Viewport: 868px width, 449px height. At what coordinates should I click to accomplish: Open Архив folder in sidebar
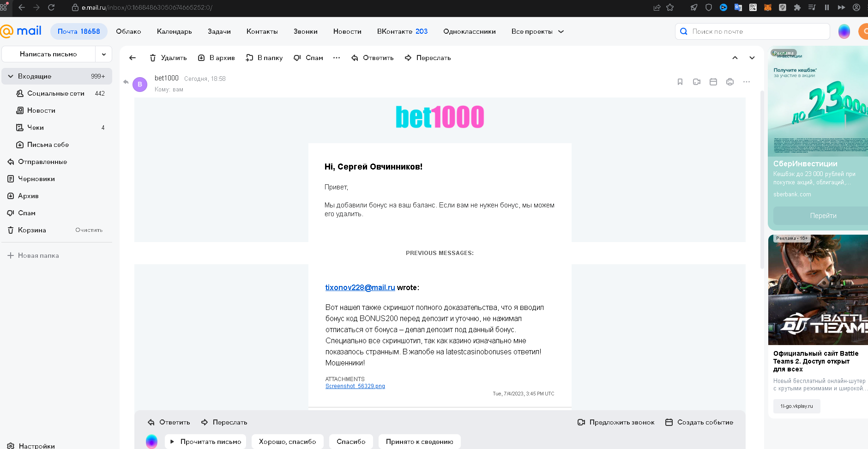coord(57,196)
